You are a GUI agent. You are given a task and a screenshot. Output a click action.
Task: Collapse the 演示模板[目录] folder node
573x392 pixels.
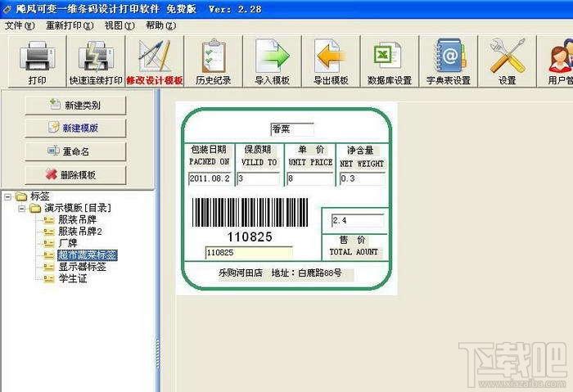tap(22, 209)
